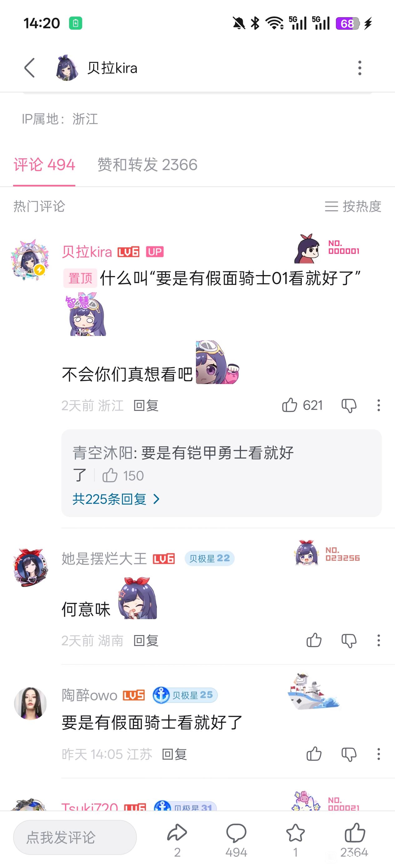Open more options on the pinned comment
This screenshot has height=868, width=395.
(378, 405)
